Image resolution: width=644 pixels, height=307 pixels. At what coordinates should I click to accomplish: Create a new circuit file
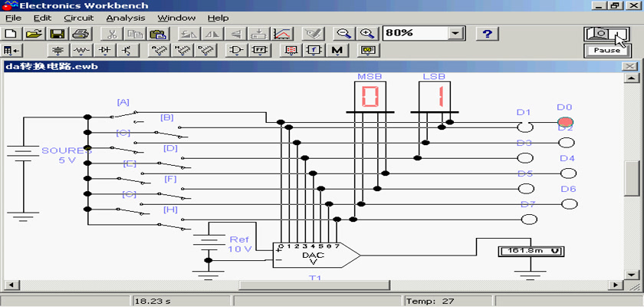pyautogui.click(x=12, y=33)
